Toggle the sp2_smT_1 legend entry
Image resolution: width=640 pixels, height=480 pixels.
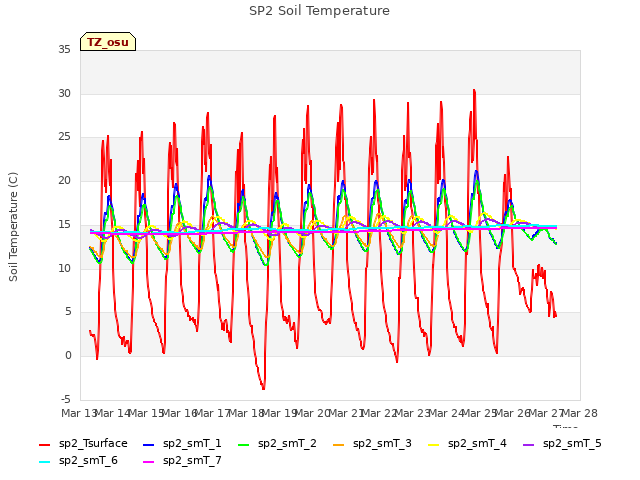[x=182, y=444]
